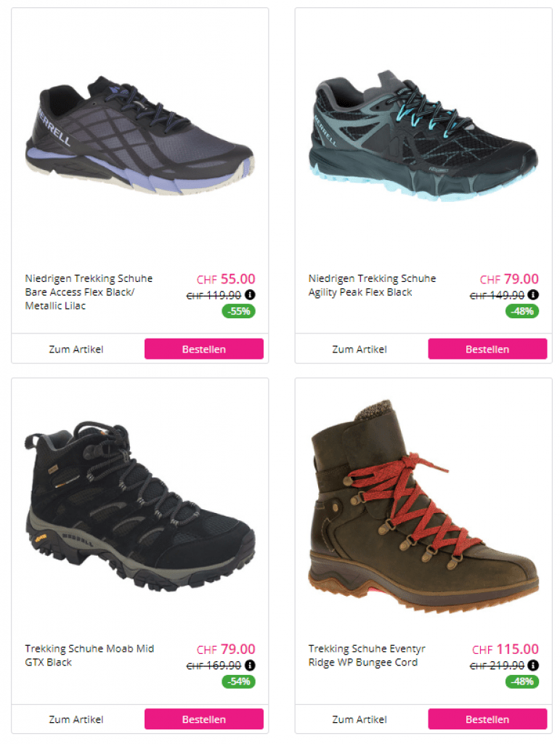Click info icon beside CHF 169.90 price
560x744 pixels.
pyautogui.click(x=250, y=666)
